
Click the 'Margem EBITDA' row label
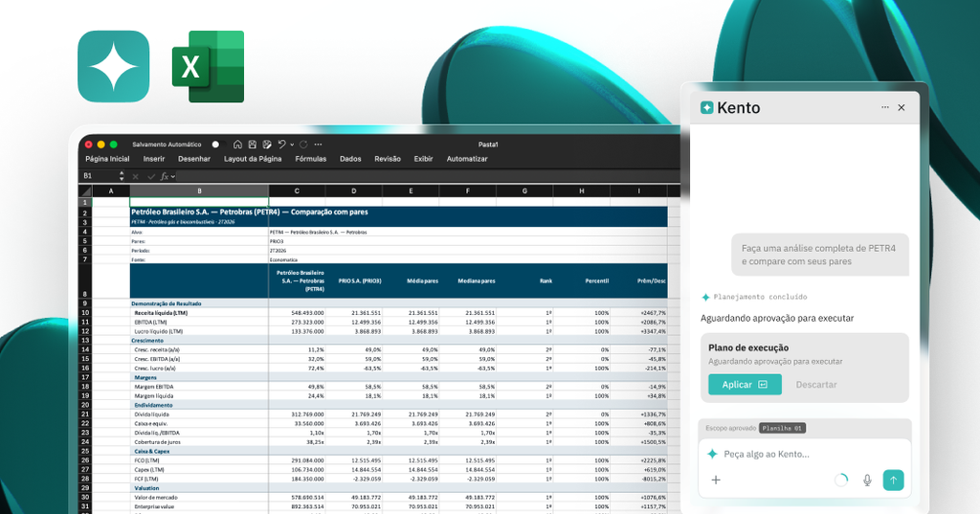pos(154,387)
